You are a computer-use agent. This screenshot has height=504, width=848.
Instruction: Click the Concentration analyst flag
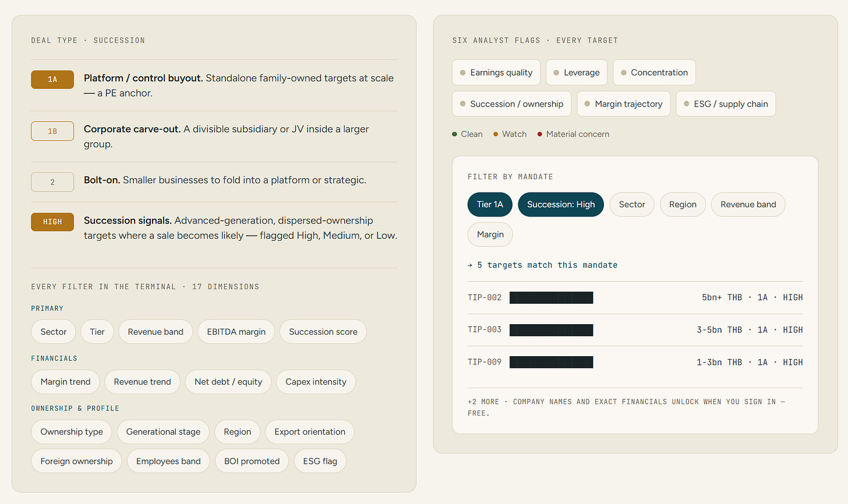coord(654,73)
